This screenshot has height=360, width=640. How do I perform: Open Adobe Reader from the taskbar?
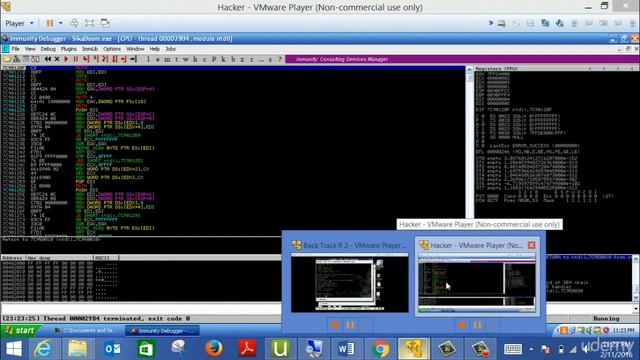247,349
